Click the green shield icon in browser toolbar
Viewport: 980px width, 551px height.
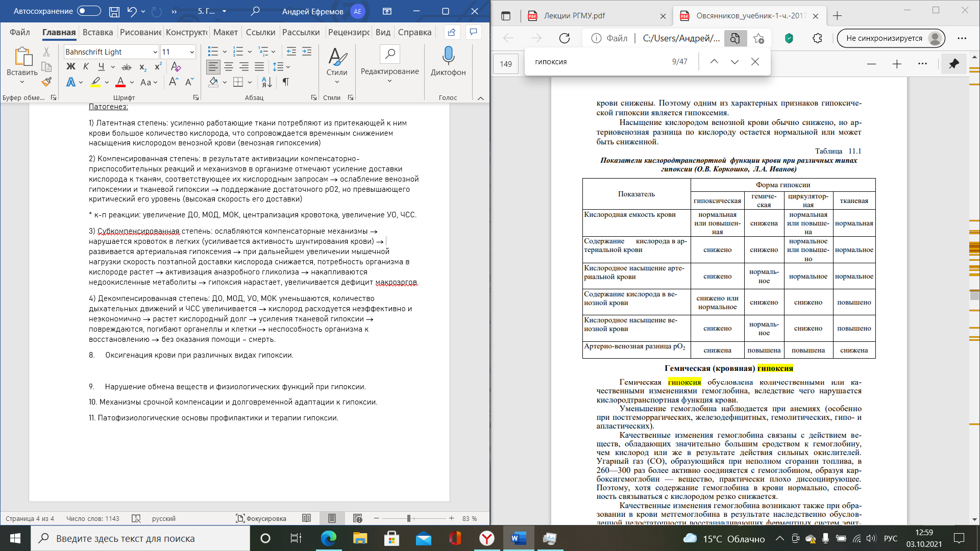click(789, 38)
